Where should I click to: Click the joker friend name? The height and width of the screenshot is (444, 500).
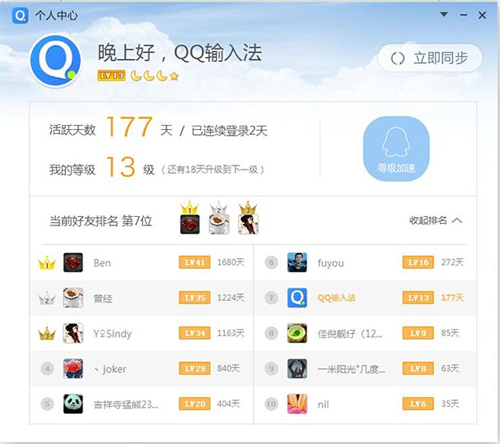tap(110, 369)
